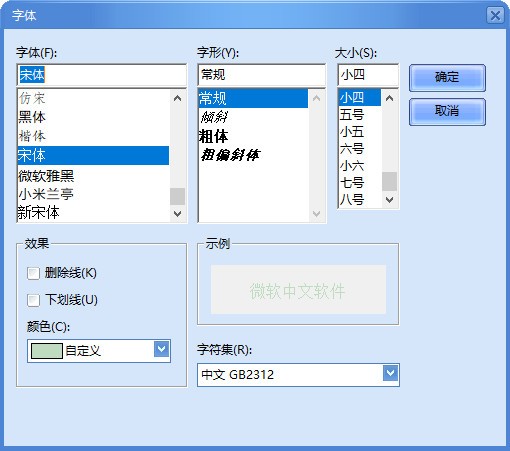
Task: Select 粗偏斜体 bold italic style
Action: (x=253, y=155)
